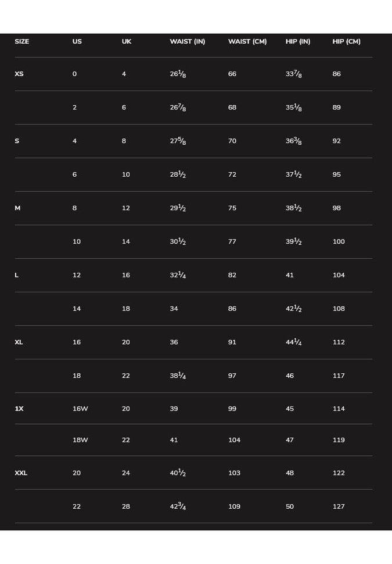Click UK size 28 cell
This screenshot has width=392, height=564.
(x=126, y=507)
